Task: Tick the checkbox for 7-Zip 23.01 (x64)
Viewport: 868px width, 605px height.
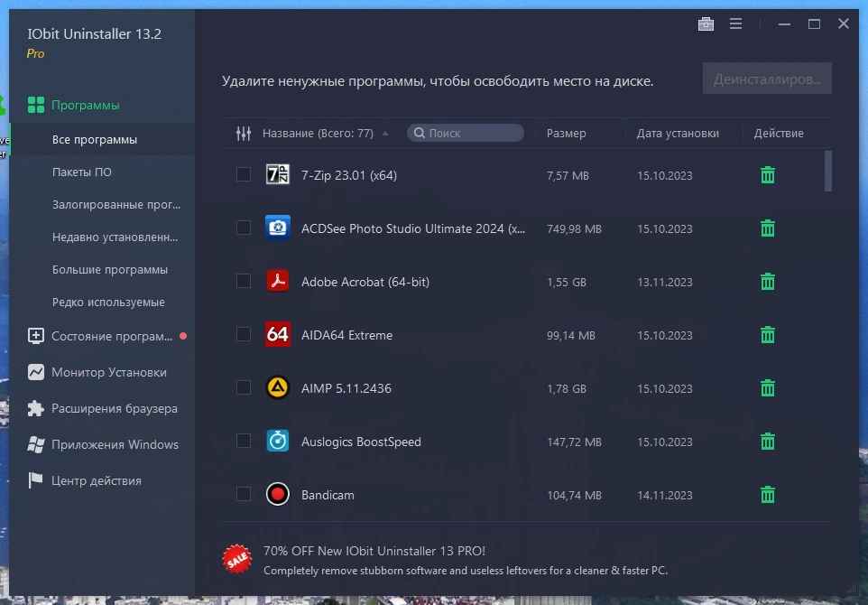Action: tap(244, 174)
